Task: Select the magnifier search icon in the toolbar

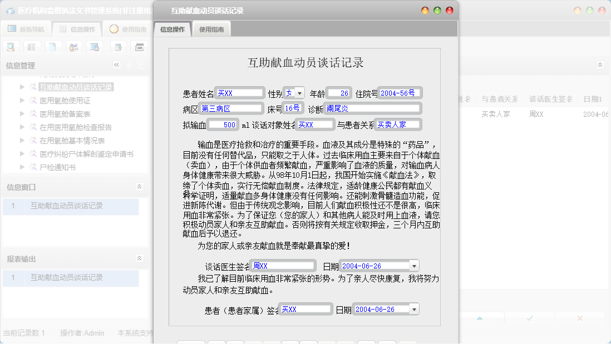Action: click(11, 47)
